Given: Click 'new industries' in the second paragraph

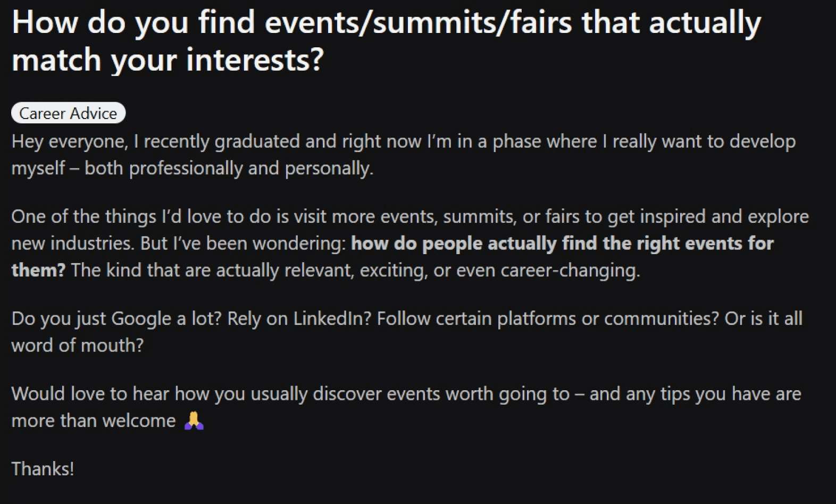Looking at the screenshot, I should (72, 243).
